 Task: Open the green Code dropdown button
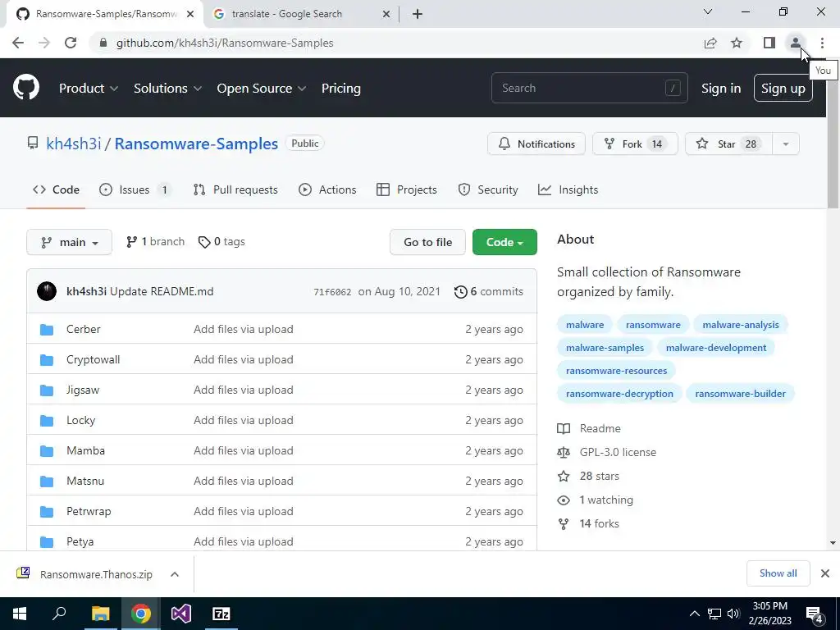[504, 242]
